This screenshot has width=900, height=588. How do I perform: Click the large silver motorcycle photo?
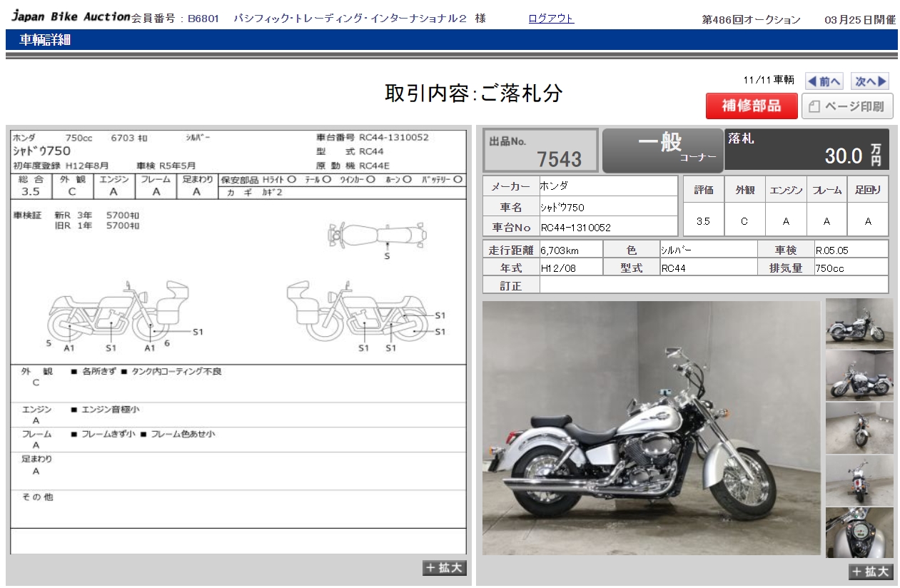651,428
